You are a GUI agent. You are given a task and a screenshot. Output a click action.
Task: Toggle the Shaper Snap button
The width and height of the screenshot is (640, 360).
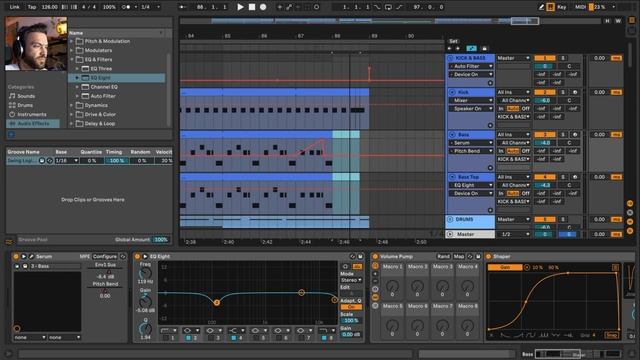point(611,335)
